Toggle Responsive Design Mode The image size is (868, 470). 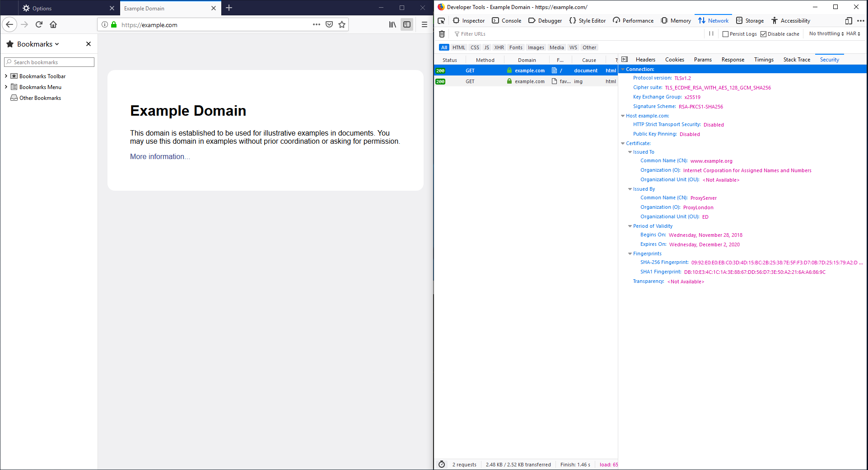(849, 21)
